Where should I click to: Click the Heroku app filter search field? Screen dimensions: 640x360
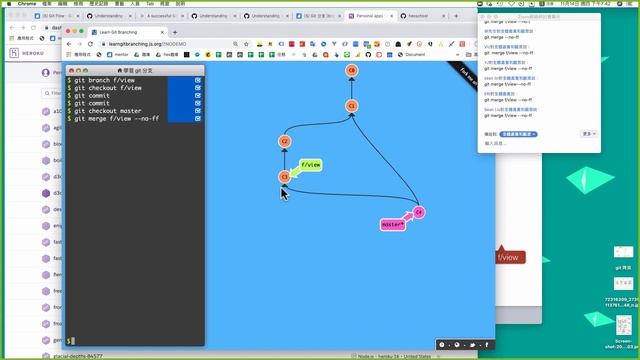pos(52,93)
